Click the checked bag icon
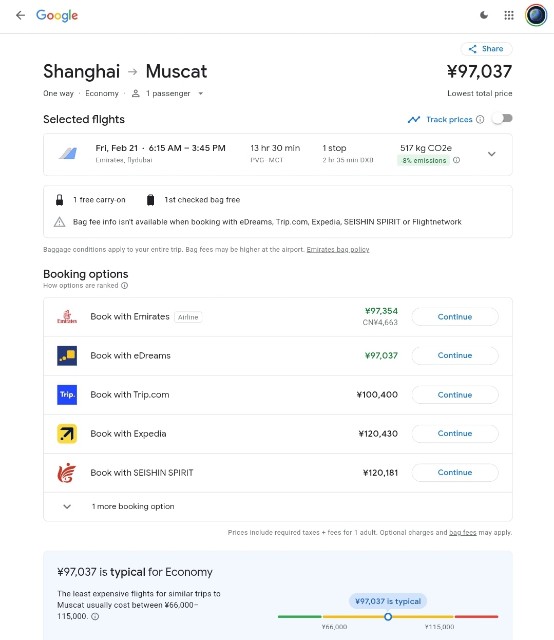554x640 pixels. coord(151,200)
